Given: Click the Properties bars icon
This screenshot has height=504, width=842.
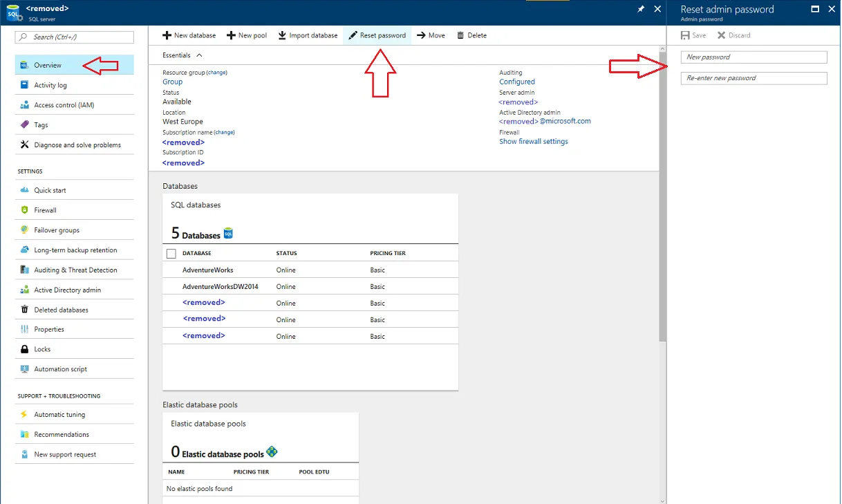Looking at the screenshot, I should tap(25, 329).
